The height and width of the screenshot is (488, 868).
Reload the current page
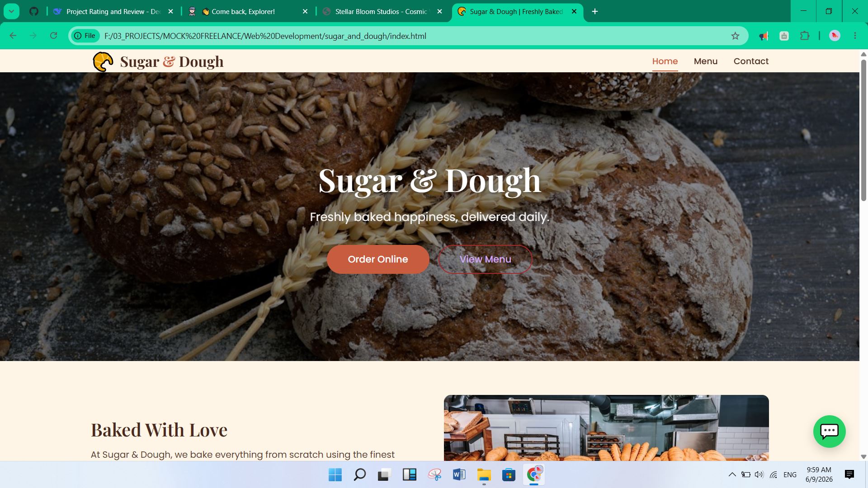tap(53, 36)
